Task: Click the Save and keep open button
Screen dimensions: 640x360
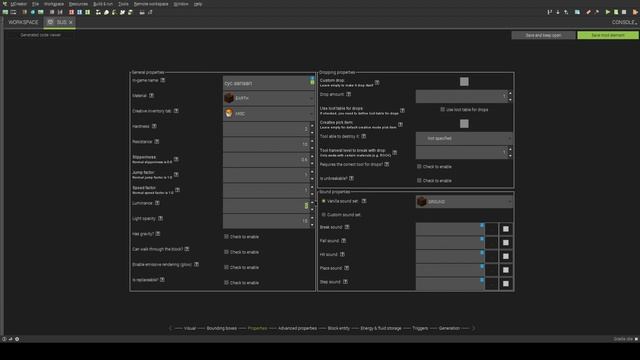Action: (543, 35)
